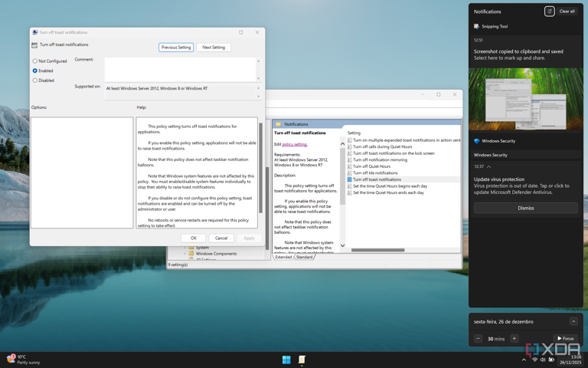Select Turn off tile notifications policy

(375, 172)
